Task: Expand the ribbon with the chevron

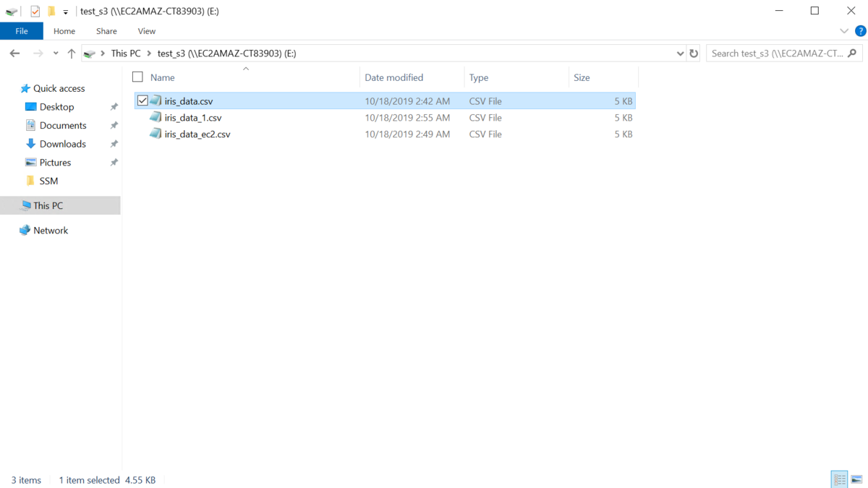Action: [x=844, y=31]
